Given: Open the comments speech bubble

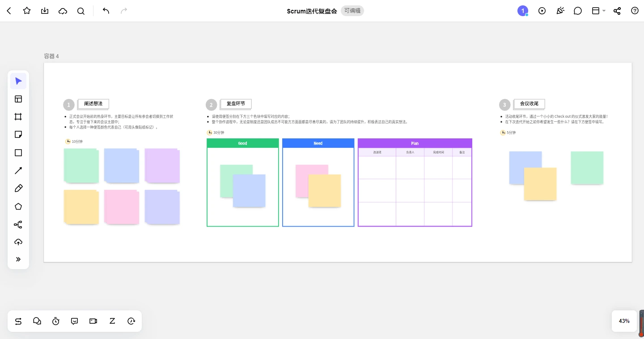Looking at the screenshot, I should [578, 11].
